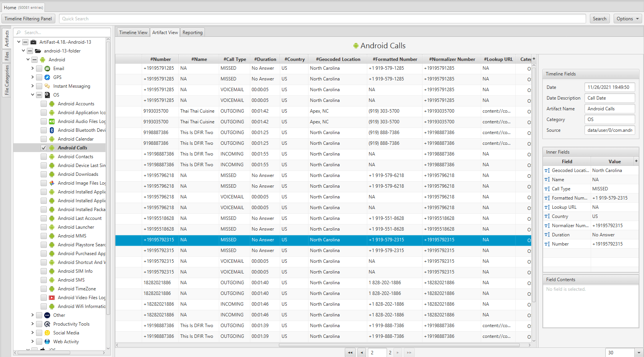Check the Android Contacts checkbox
The width and height of the screenshot is (644, 357).
(x=44, y=157)
